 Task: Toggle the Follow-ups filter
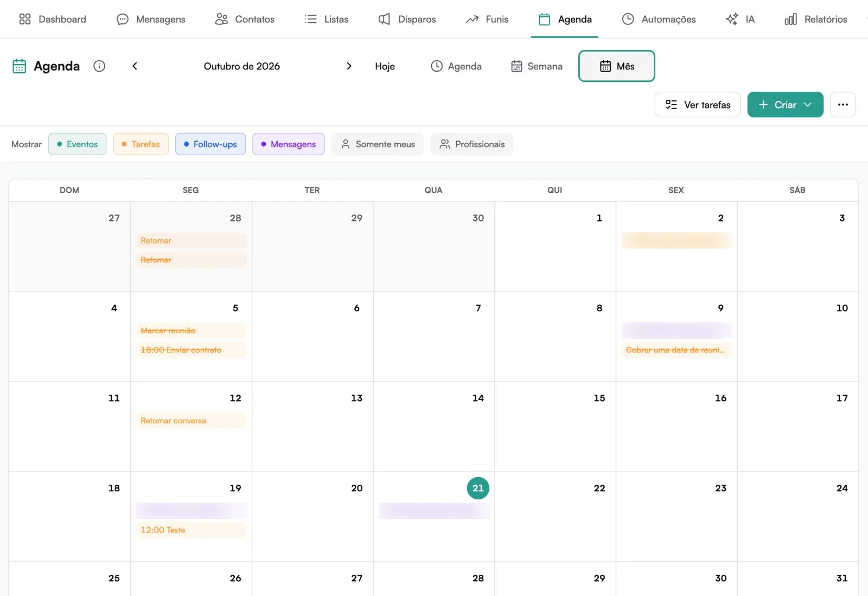tap(210, 144)
